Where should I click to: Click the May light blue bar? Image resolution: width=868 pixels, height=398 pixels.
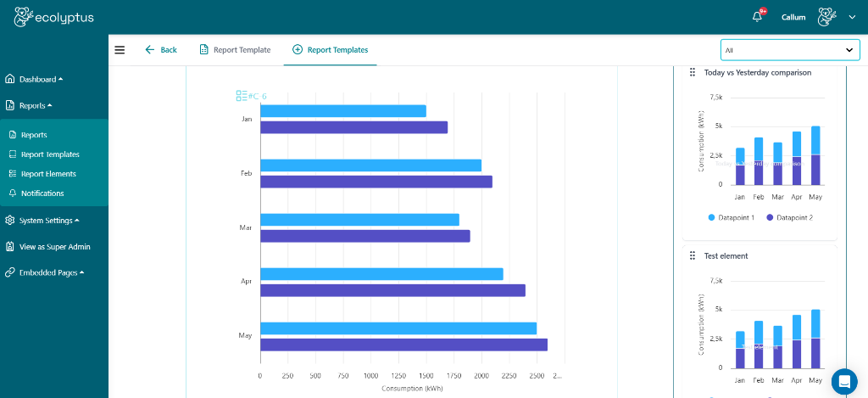tap(398, 328)
